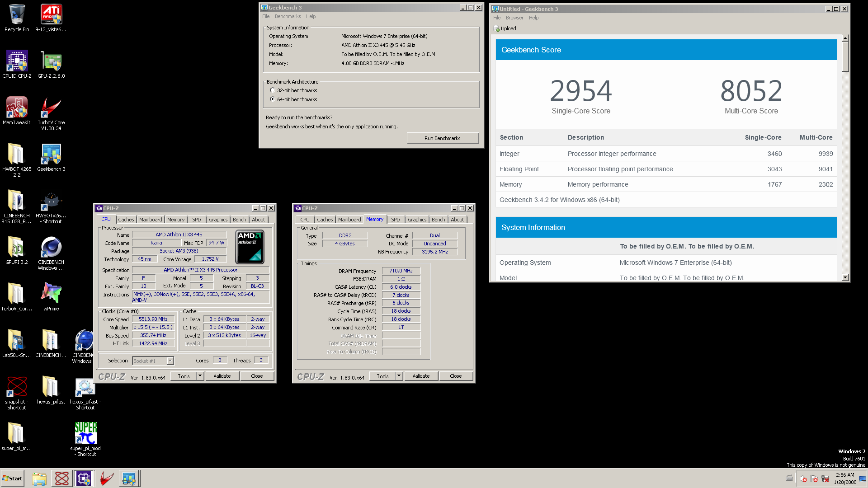The image size is (868, 488).
Task: Open Help menu in Geekbench 3 window
Action: (311, 16)
